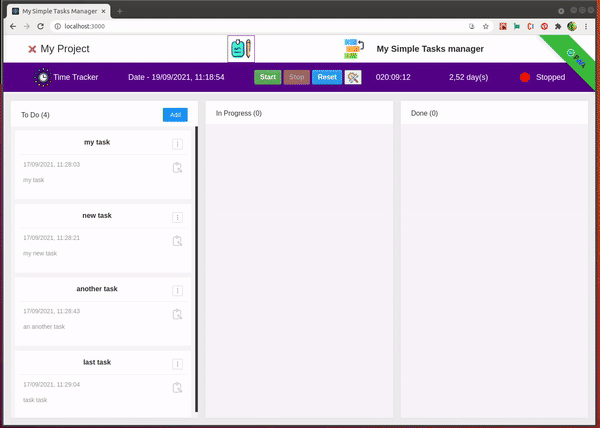Expand options menu on new task card
Screen dimensions: 600x428
[177, 218]
